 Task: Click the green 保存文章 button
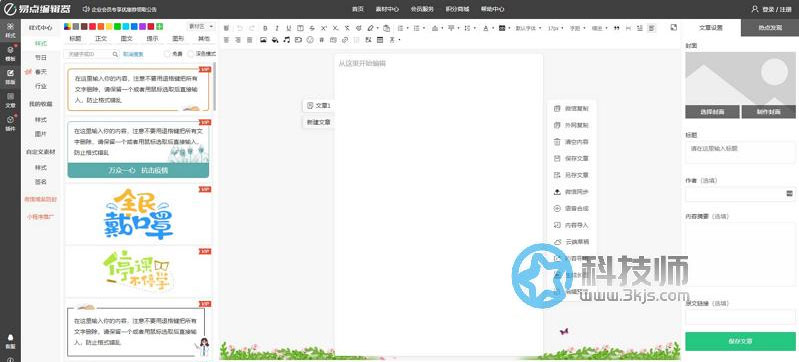click(x=740, y=341)
